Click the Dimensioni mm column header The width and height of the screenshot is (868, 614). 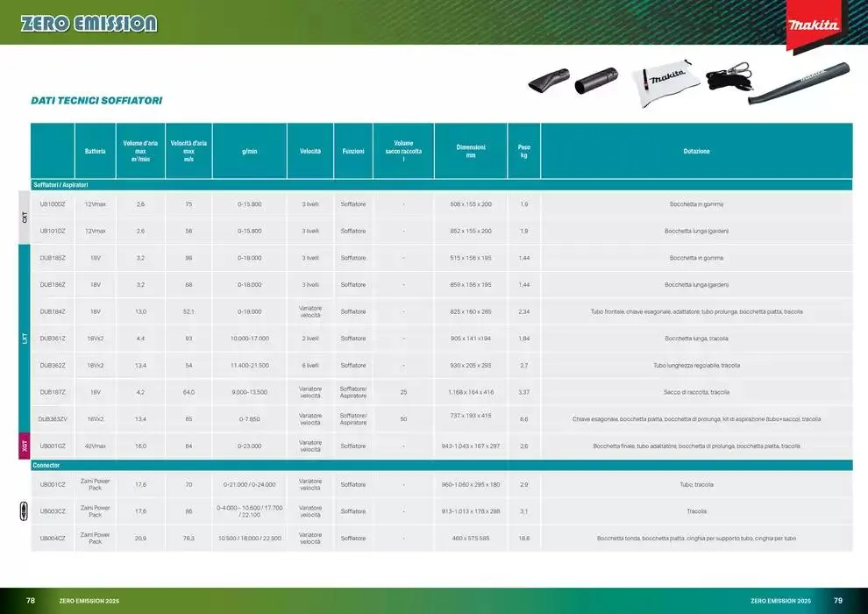click(471, 151)
